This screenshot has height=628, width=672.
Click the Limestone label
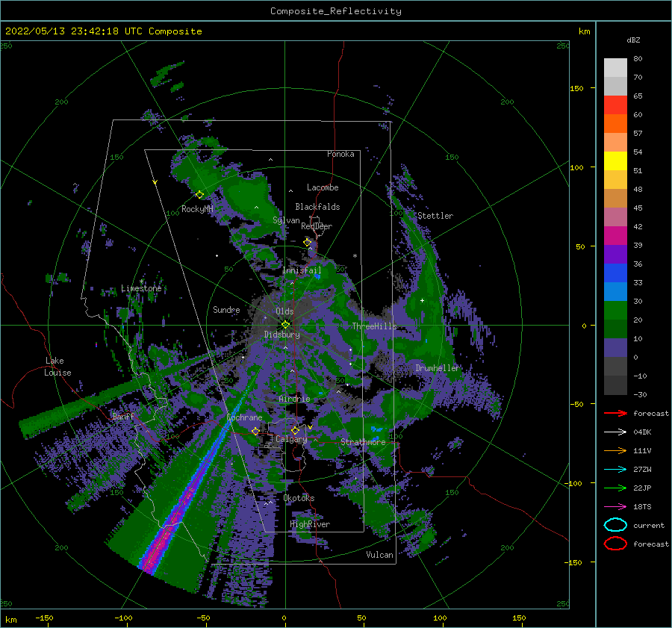141,288
